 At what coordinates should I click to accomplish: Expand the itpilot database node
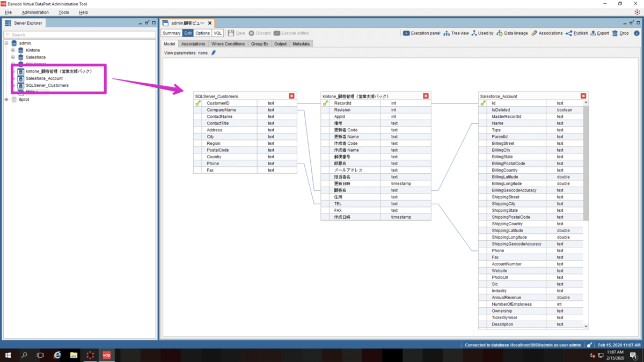pyautogui.click(x=6, y=100)
